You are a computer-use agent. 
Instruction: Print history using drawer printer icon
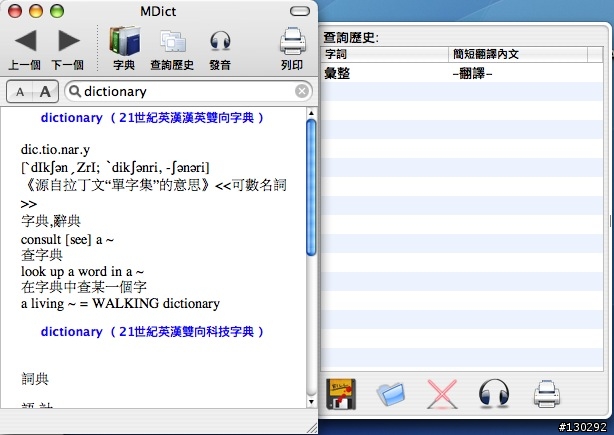pyautogui.click(x=547, y=394)
